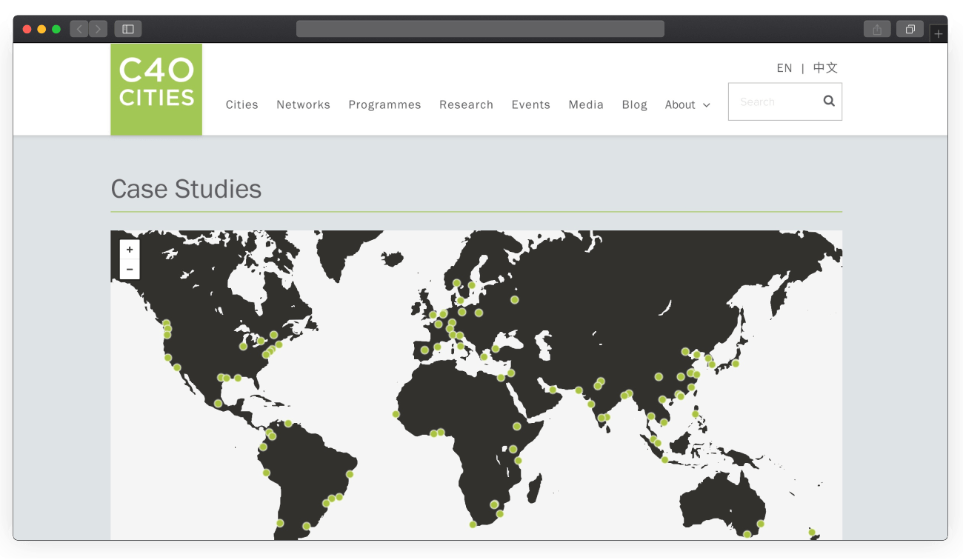
Task: Select the Auckland marker in New Zealand
Action: pos(812,532)
